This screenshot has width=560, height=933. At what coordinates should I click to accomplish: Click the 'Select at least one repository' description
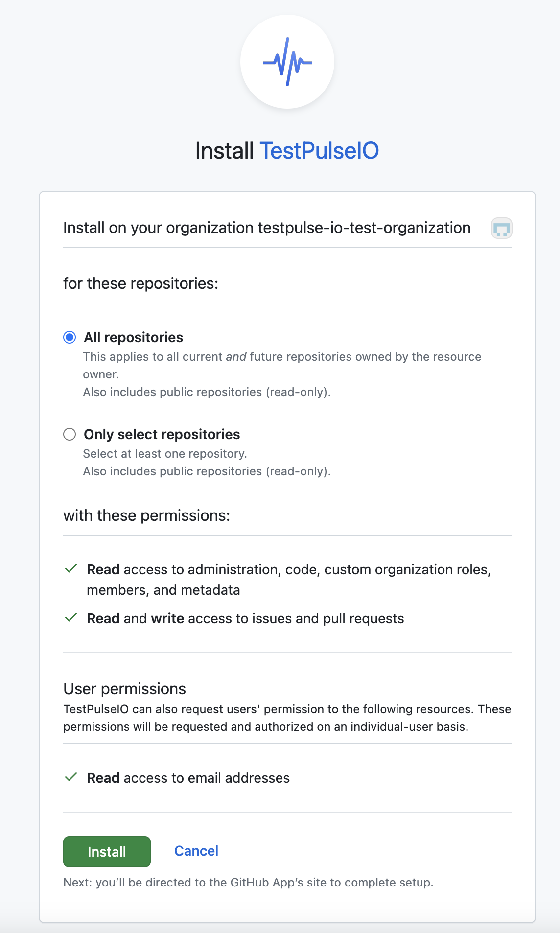point(165,454)
